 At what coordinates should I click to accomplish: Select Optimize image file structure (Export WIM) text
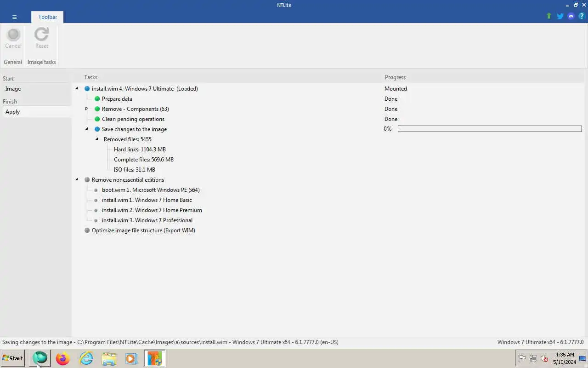143,230
